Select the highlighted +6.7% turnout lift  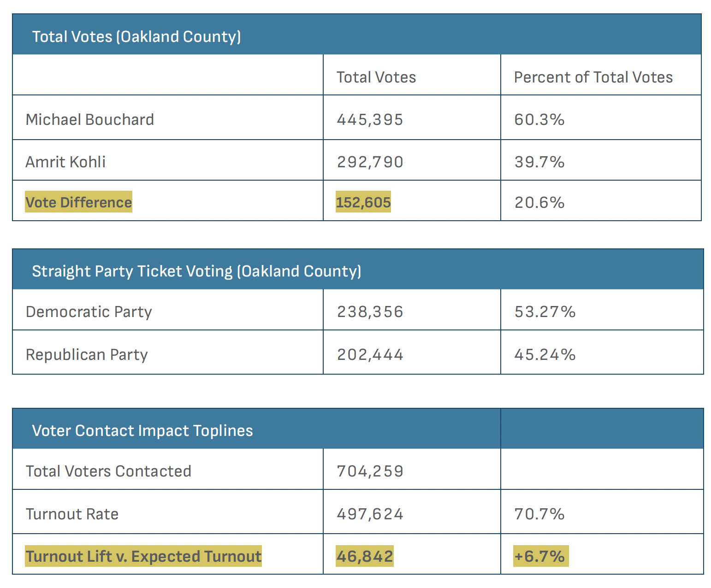[540, 556]
